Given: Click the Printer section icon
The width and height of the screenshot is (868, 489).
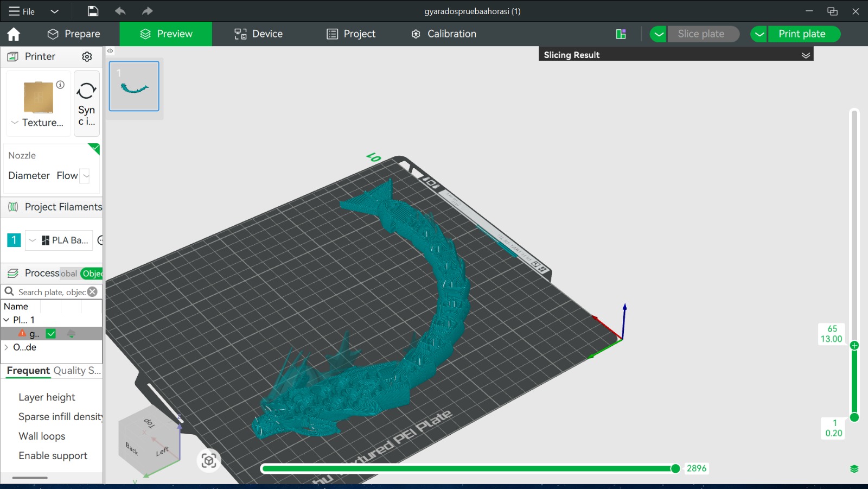Looking at the screenshot, I should 13,57.
